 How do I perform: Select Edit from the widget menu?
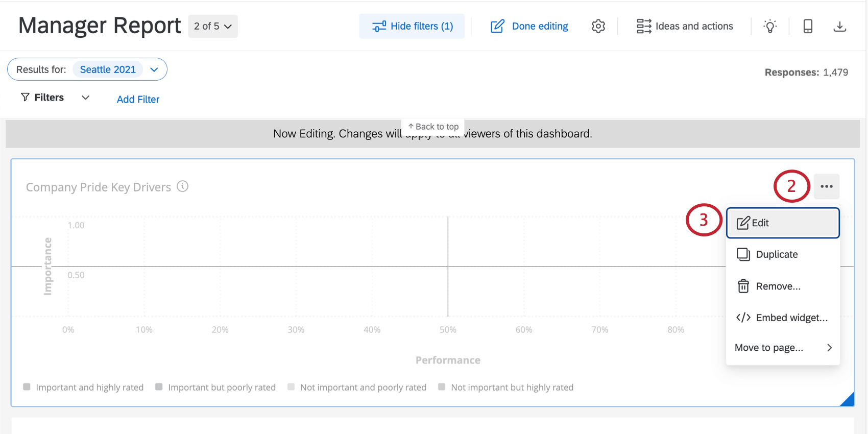coord(782,223)
